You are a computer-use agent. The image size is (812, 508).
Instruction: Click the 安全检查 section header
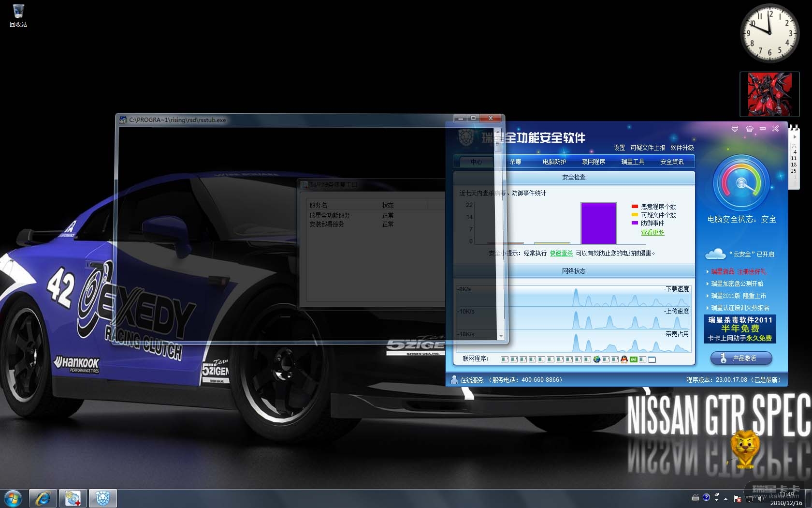[574, 178]
